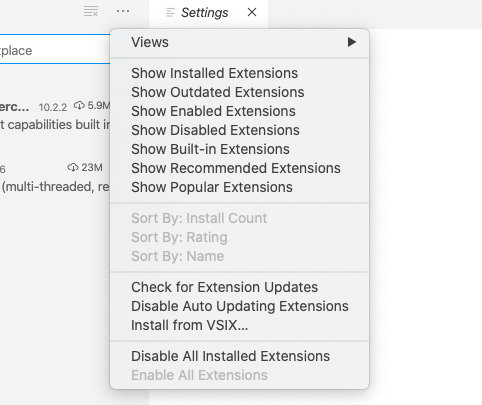Click the 23M install count cloud icon

tap(73, 167)
